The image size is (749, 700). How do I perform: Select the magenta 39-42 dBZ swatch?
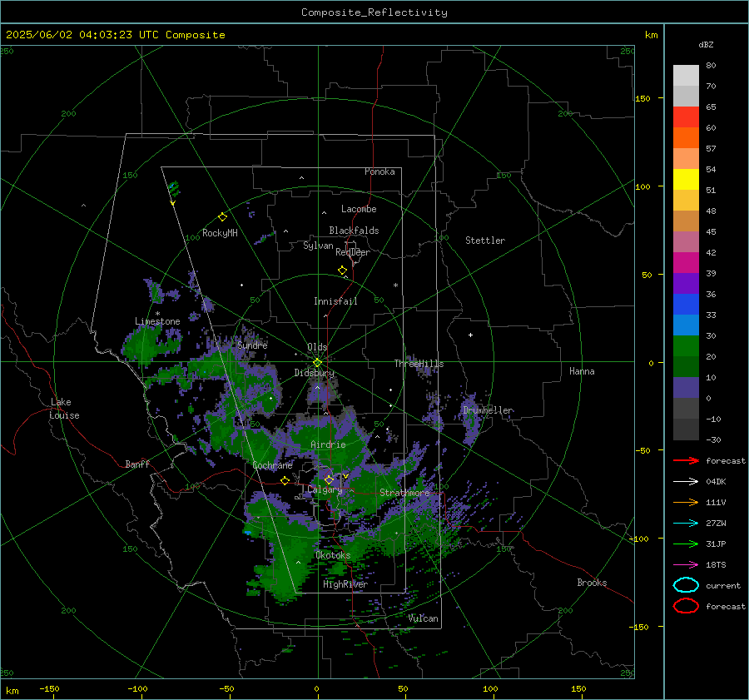[x=686, y=263]
